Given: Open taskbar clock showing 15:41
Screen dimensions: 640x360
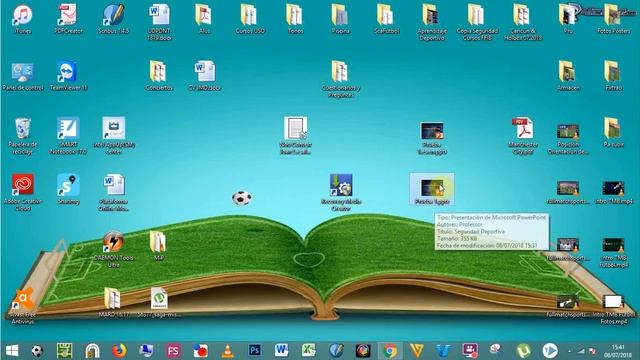Looking at the screenshot, I should 618,351.
